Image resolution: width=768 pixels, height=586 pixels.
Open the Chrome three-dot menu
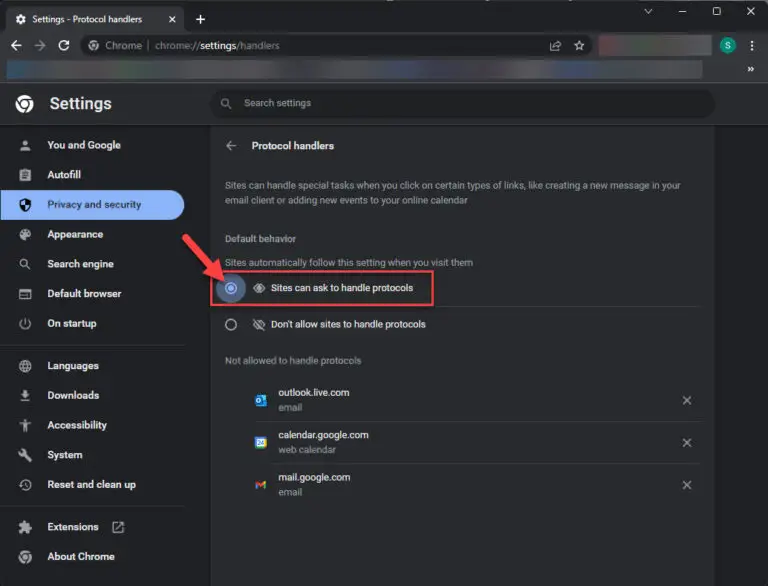(x=751, y=45)
